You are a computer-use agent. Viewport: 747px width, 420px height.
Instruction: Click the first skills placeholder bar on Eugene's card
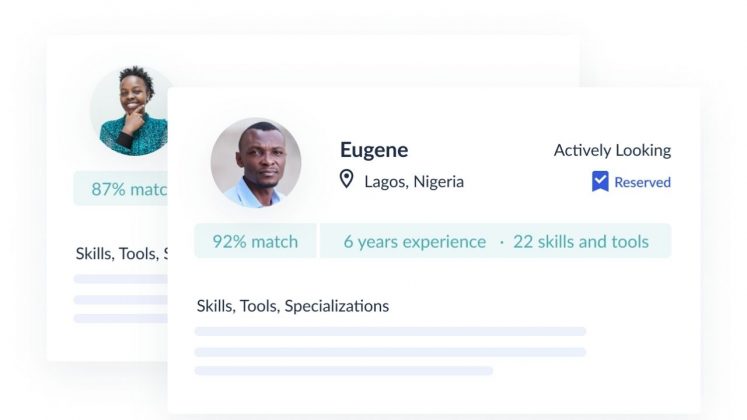click(390, 331)
